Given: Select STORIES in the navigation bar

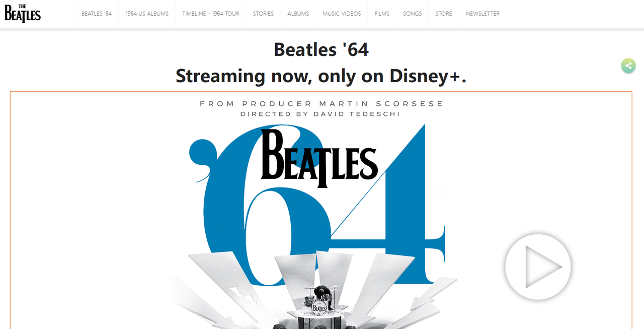Looking at the screenshot, I should coord(264,14).
